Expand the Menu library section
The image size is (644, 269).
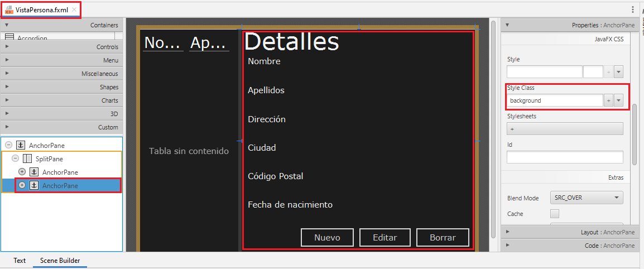(61, 60)
